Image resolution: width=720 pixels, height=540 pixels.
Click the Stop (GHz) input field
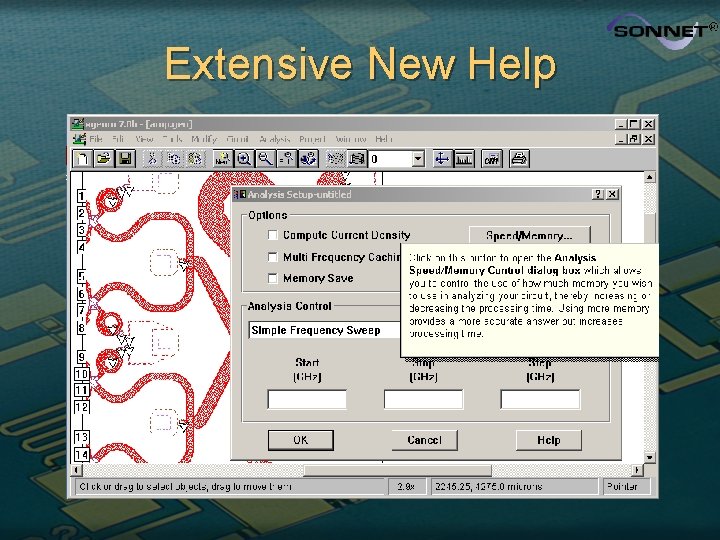(x=423, y=399)
